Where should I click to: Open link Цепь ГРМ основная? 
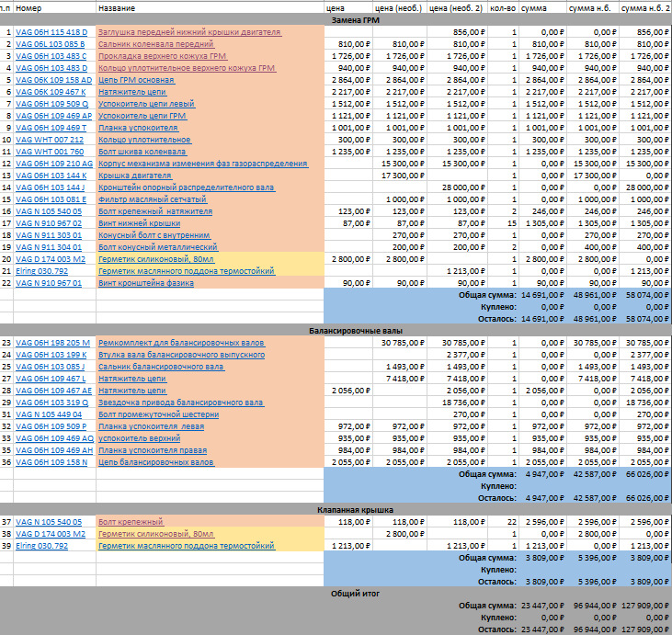coord(136,80)
